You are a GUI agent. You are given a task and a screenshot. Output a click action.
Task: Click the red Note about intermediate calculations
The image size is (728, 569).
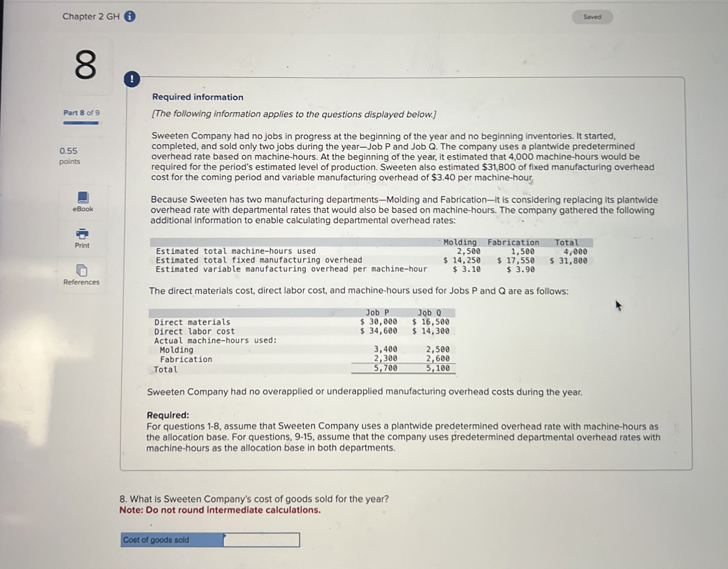pos(220,510)
